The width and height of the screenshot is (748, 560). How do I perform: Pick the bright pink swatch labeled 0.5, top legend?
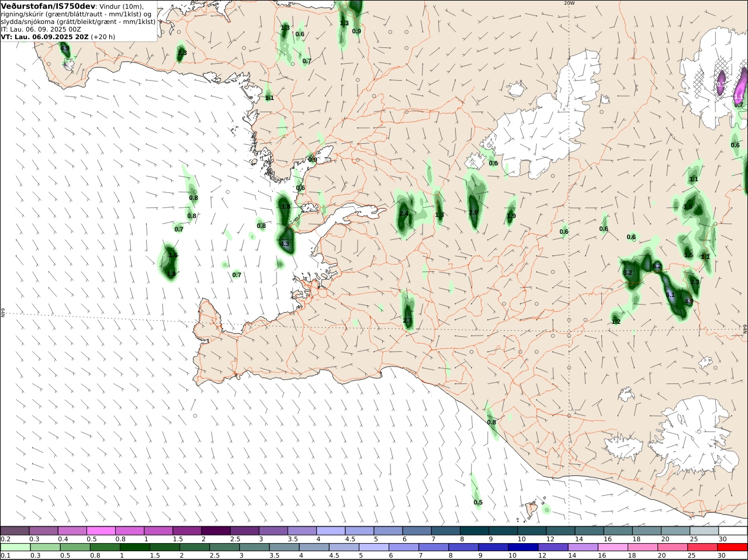[x=101, y=530]
